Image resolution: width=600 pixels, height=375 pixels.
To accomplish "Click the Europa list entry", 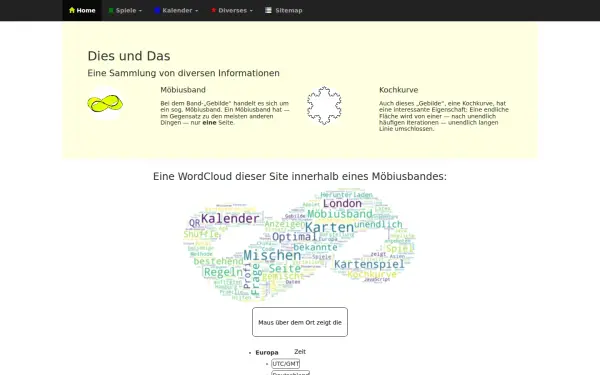I will (267, 353).
